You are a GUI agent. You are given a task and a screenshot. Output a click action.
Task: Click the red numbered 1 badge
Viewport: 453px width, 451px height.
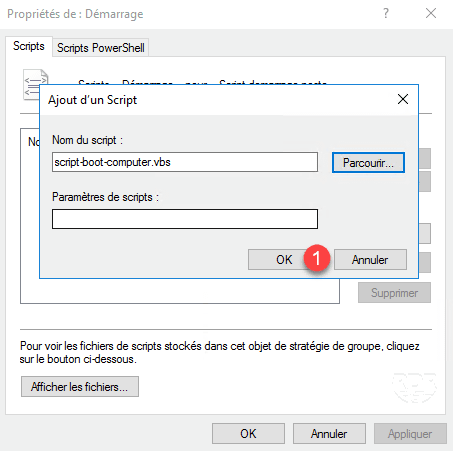click(x=317, y=258)
